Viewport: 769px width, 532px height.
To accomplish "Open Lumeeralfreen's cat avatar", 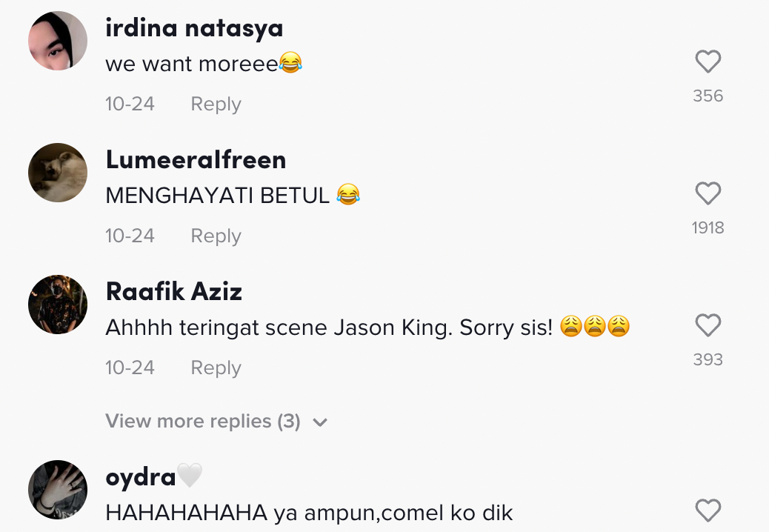I will point(58,173).
